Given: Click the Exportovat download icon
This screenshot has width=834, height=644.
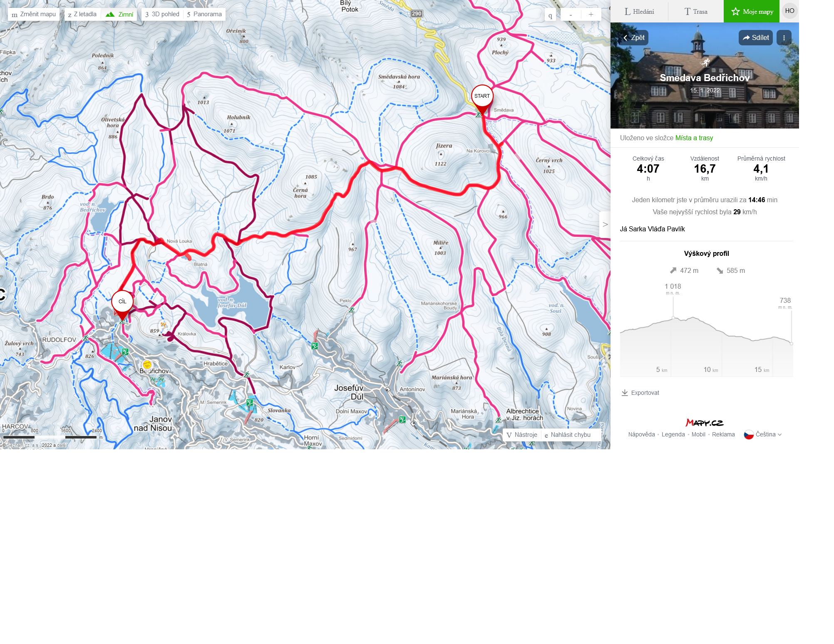Looking at the screenshot, I should coord(625,393).
